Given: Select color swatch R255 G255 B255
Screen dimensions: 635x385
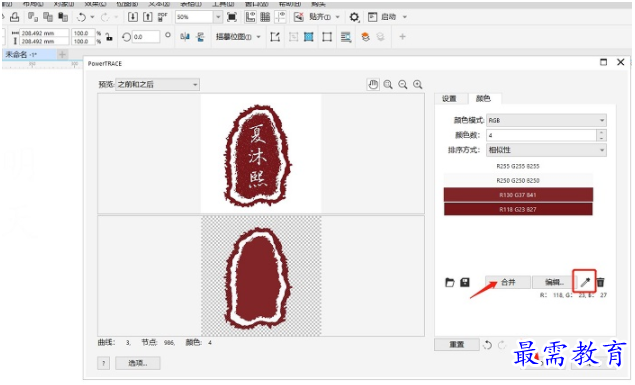Looking at the screenshot, I should tap(518, 166).
